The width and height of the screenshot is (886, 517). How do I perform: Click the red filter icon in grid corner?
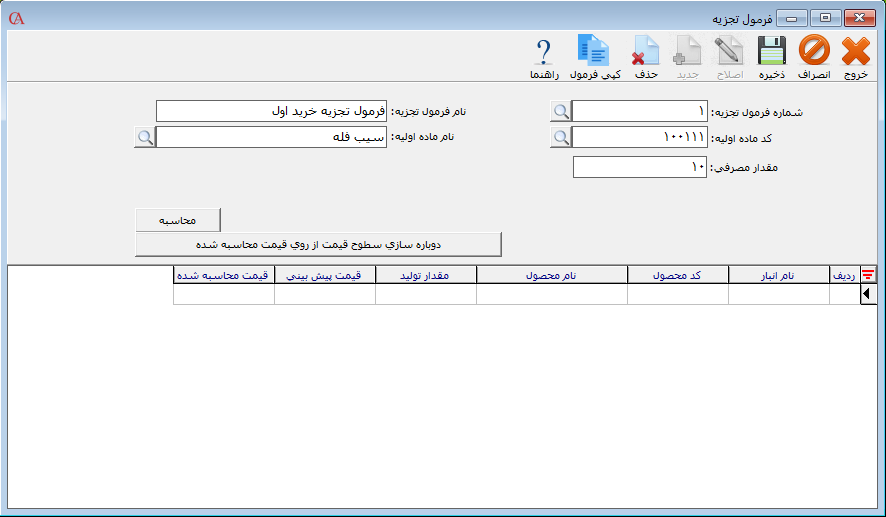point(867,275)
